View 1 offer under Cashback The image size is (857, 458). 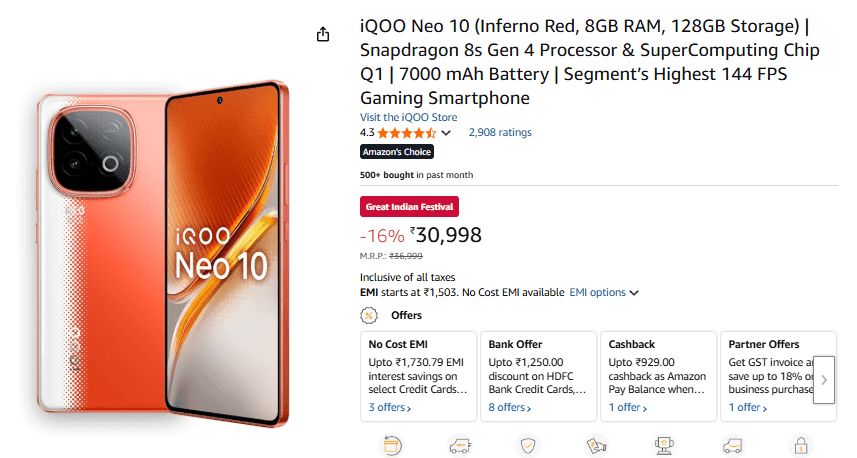click(628, 408)
